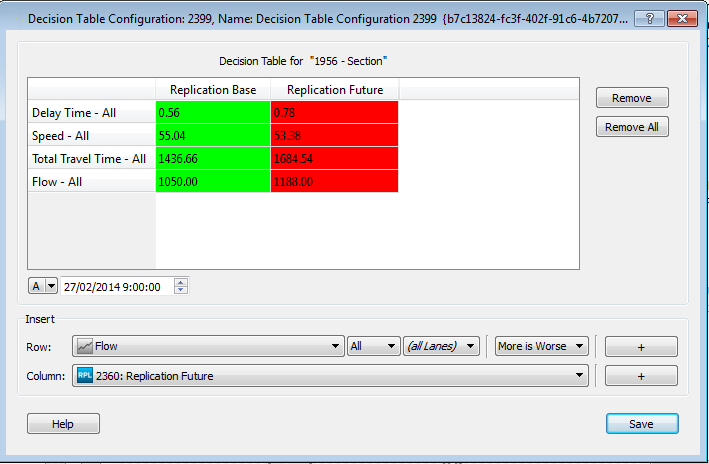Select the 'Replication Base' column header
The width and height of the screenshot is (709, 464).
(213, 90)
